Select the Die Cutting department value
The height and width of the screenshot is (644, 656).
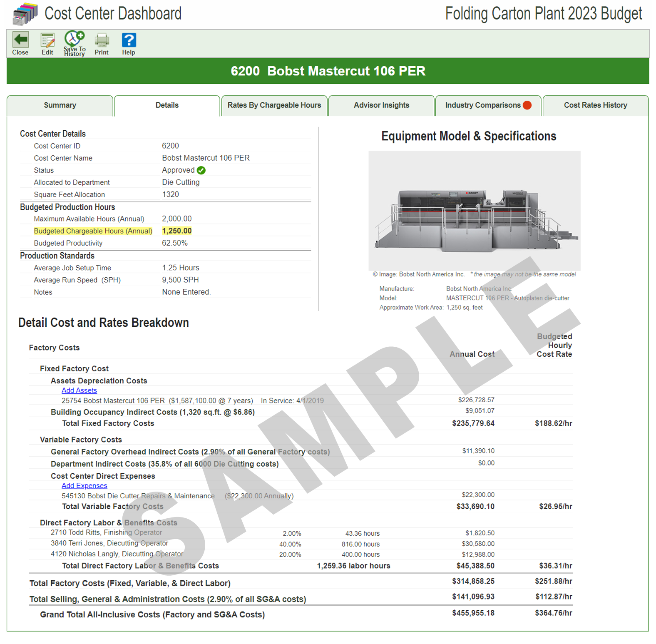point(181,182)
